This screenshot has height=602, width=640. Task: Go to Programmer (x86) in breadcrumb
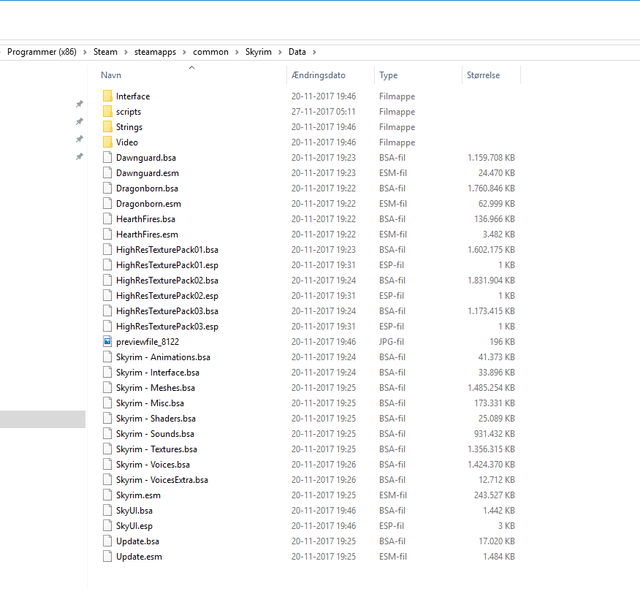pos(42,52)
